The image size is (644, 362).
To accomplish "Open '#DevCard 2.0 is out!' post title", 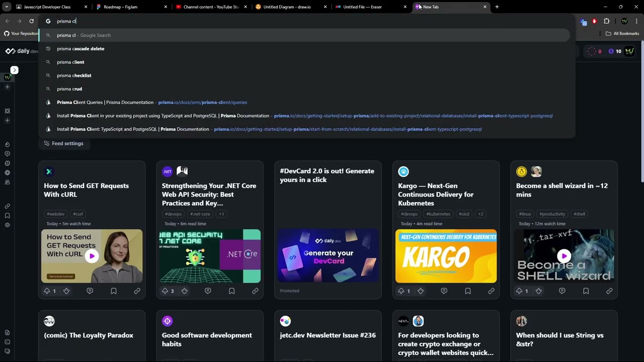I will point(327,175).
